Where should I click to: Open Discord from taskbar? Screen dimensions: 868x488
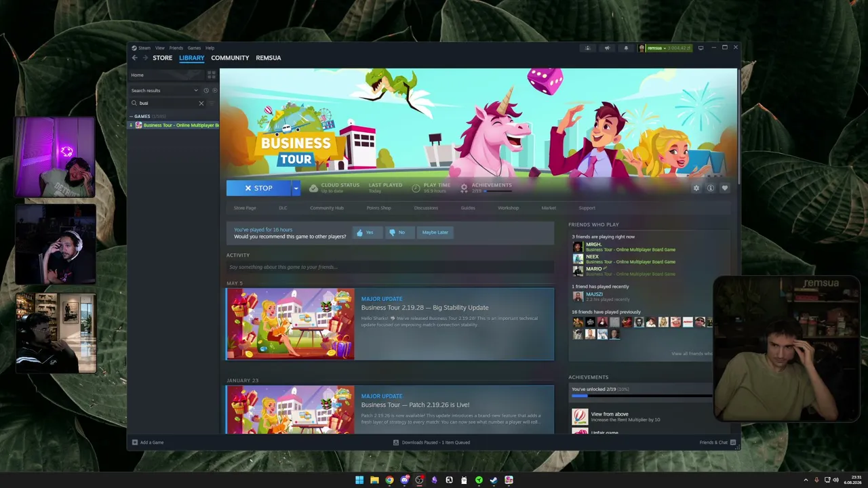[x=404, y=480]
